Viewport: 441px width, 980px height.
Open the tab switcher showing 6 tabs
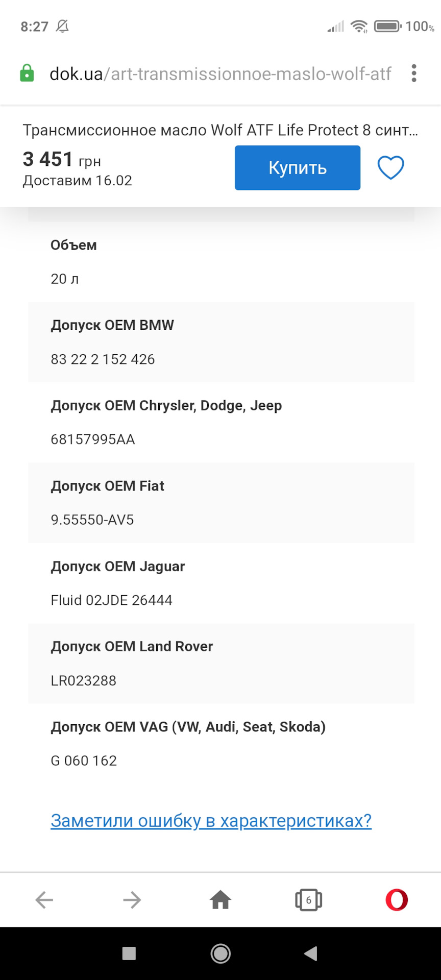tap(309, 900)
